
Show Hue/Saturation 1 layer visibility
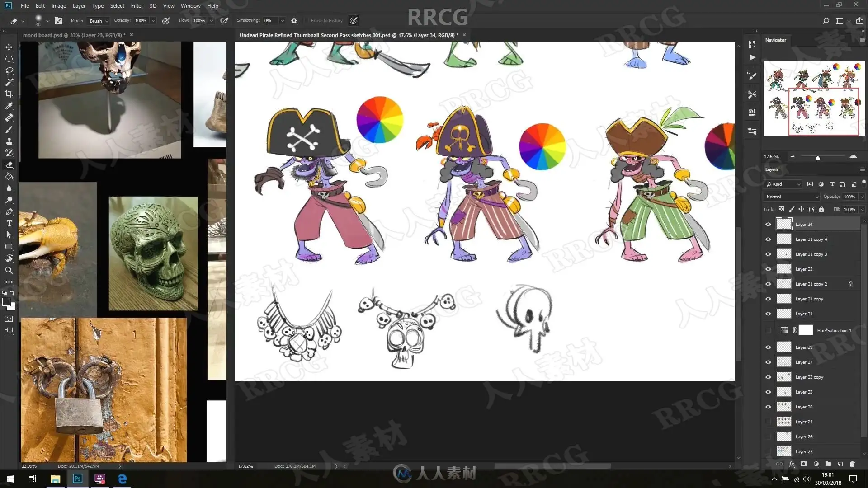tap(768, 330)
